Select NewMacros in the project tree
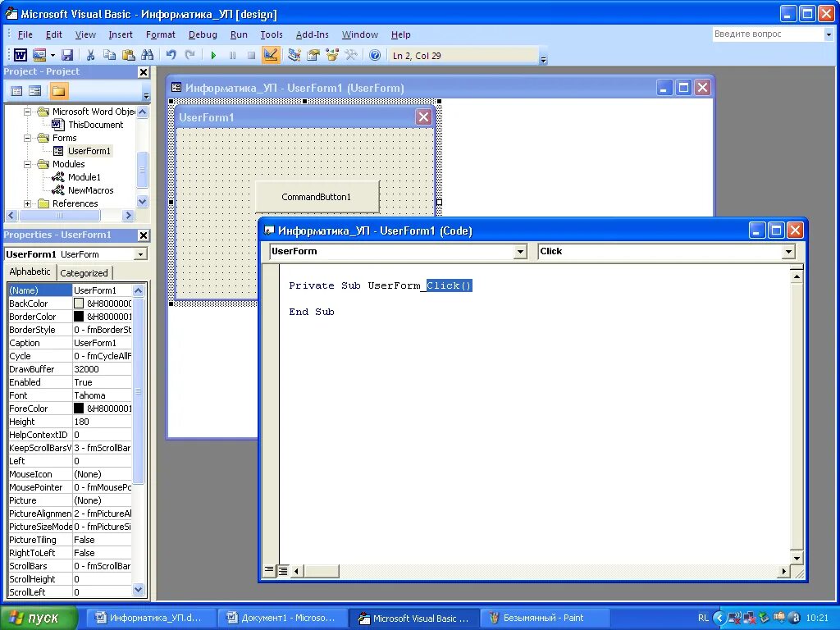Image resolution: width=840 pixels, height=630 pixels. 90,190
